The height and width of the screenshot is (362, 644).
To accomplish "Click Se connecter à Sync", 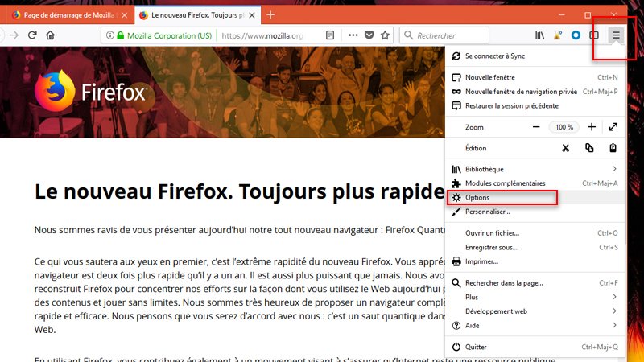I will pos(494,56).
